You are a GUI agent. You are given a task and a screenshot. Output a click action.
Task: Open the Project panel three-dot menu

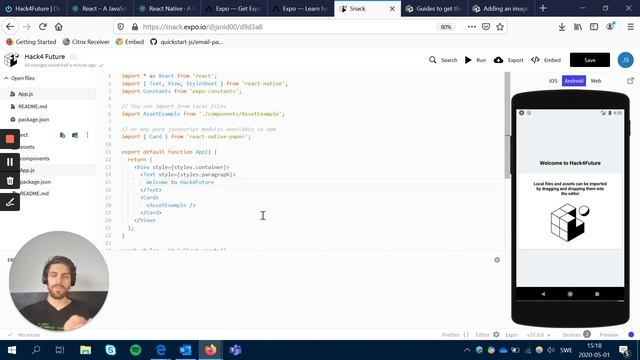coord(87,135)
